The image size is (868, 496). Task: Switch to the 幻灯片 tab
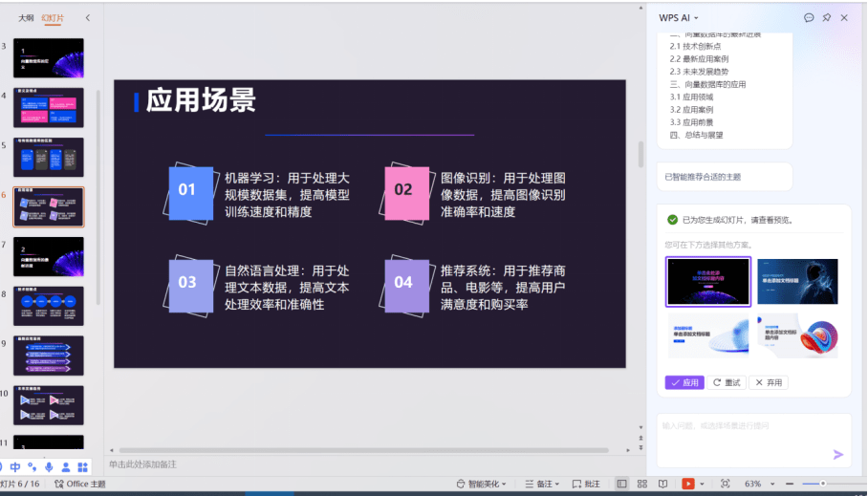pos(53,18)
